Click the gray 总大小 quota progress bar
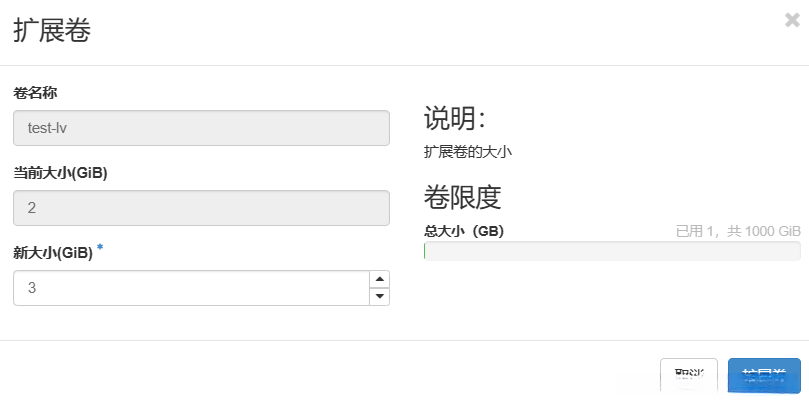The width and height of the screenshot is (809, 405). click(612, 251)
